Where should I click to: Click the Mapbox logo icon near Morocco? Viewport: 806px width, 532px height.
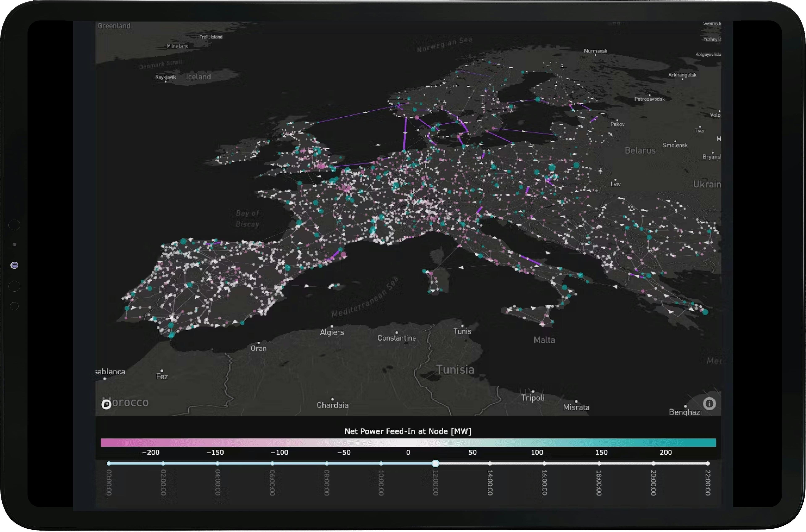click(x=106, y=404)
